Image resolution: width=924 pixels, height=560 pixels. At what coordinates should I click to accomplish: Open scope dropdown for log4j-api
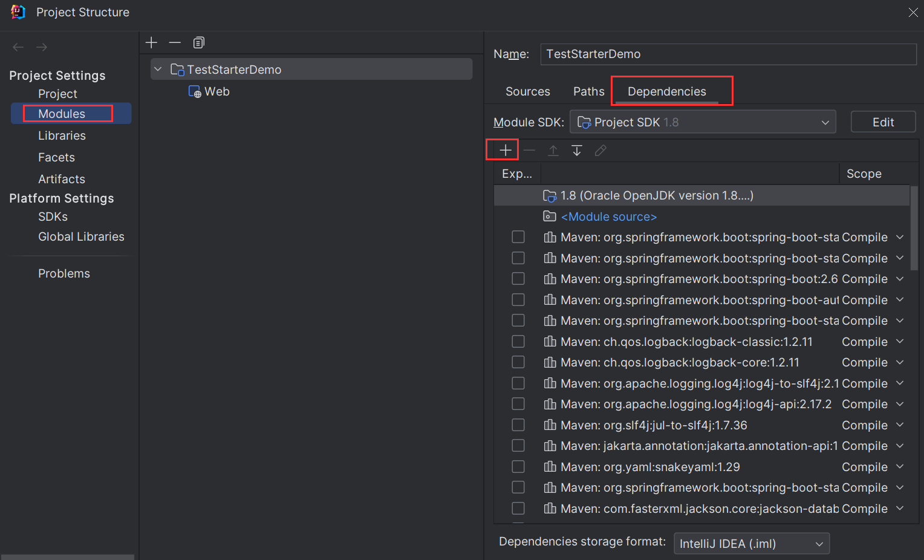(x=900, y=404)
